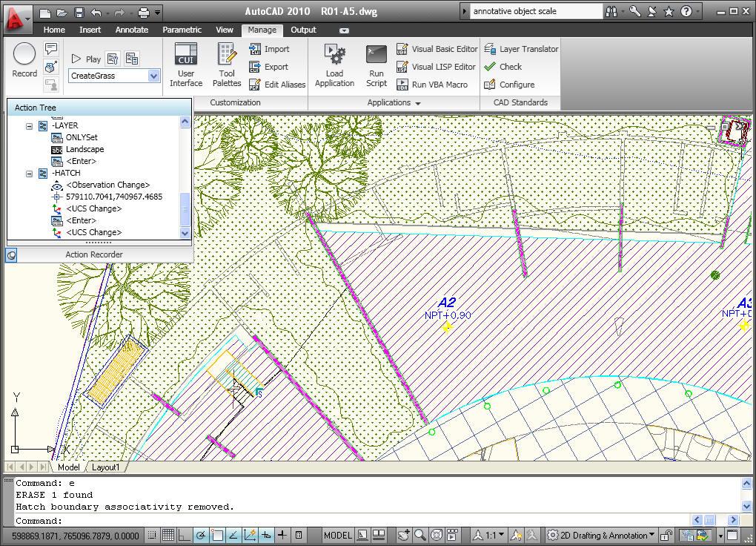Play the CreateGrass action macro

87,59
